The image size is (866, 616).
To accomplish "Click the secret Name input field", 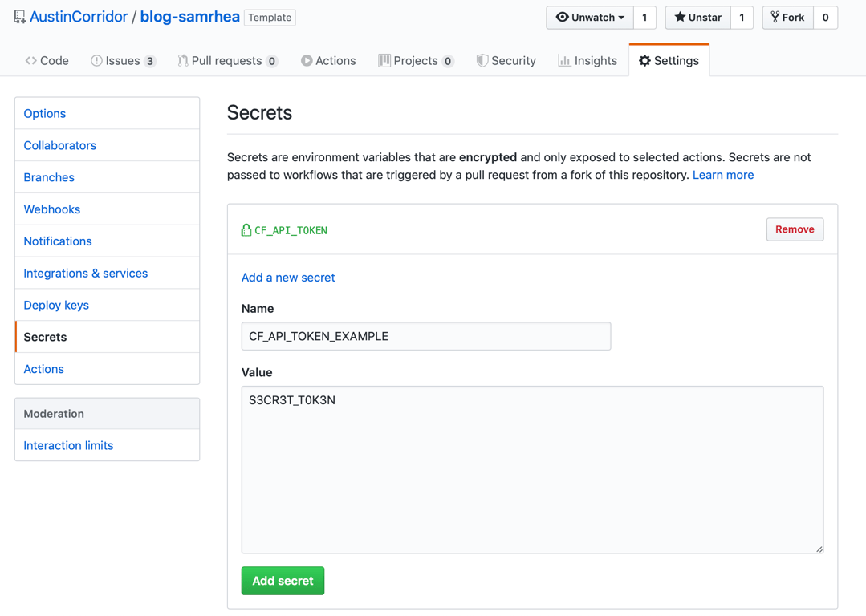I will click(x=426, y=336).
